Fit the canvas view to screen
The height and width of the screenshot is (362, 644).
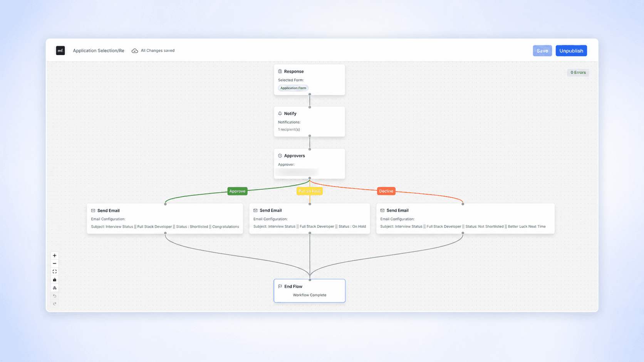point(55,272)
